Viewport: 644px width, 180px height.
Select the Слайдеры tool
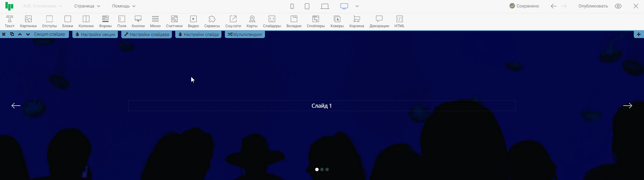coord(272,21)
